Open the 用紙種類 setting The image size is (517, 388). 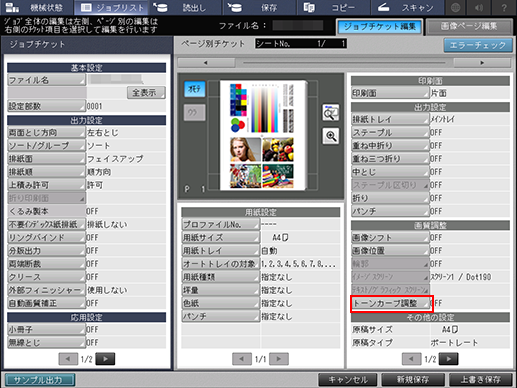pyautogui.click(x=220, y=277)
